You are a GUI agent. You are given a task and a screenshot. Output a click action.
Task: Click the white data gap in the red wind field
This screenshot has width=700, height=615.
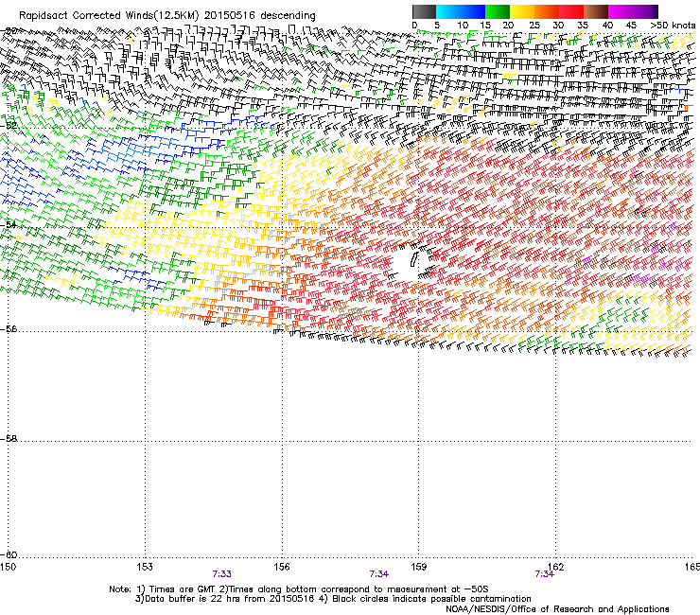[409, 264]
